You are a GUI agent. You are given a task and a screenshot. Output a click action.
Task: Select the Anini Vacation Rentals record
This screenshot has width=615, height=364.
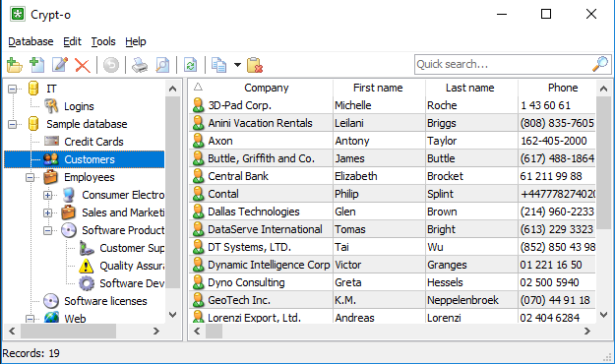393,123
